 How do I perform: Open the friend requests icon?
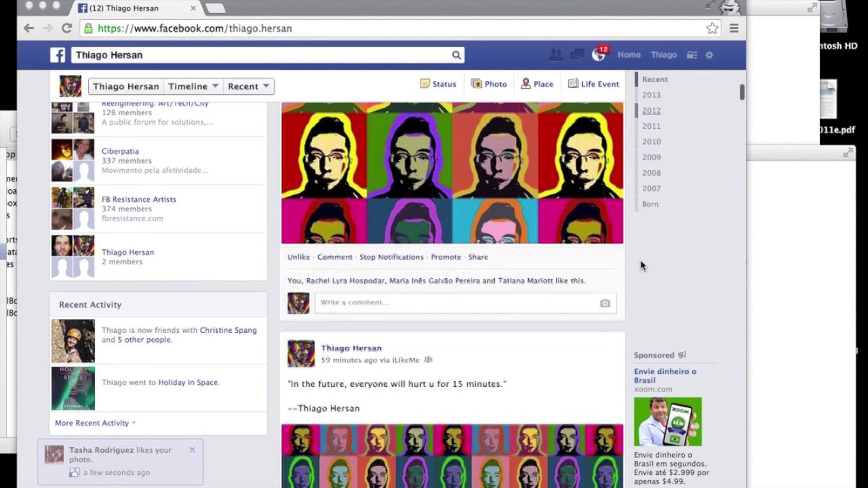[x=556, y=55]
